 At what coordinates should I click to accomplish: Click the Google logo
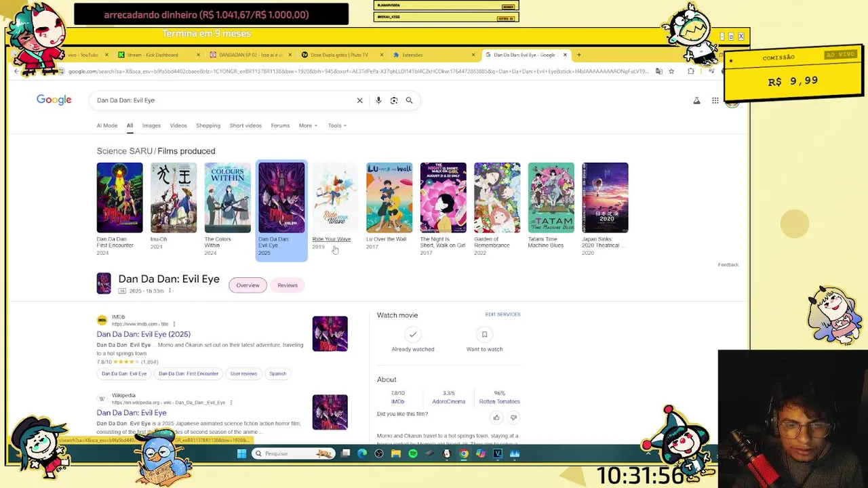pyautogui.click(x=54, y=100)
